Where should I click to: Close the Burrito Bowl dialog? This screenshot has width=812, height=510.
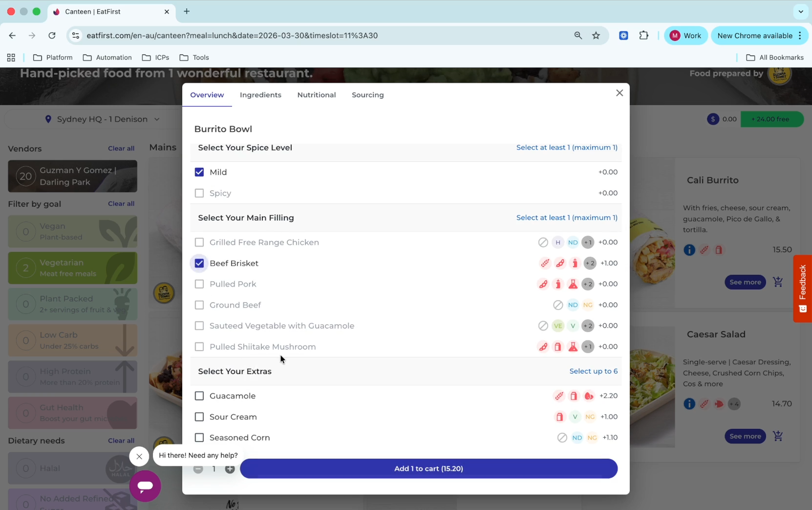(620, 93)
